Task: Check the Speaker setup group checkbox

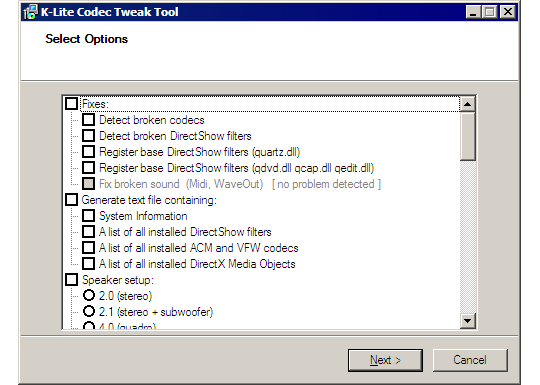Action: click(x=71, y=280)
